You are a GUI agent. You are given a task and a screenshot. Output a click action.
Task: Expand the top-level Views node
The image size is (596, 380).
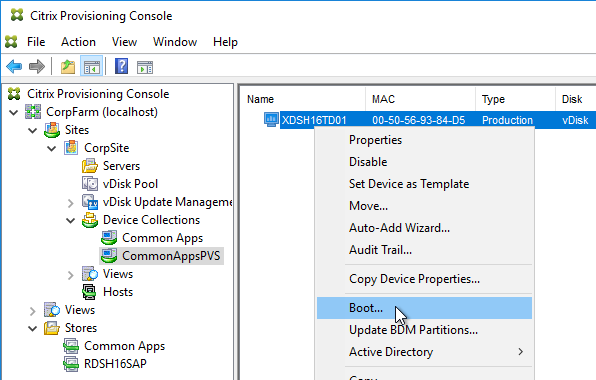[32, 311]
